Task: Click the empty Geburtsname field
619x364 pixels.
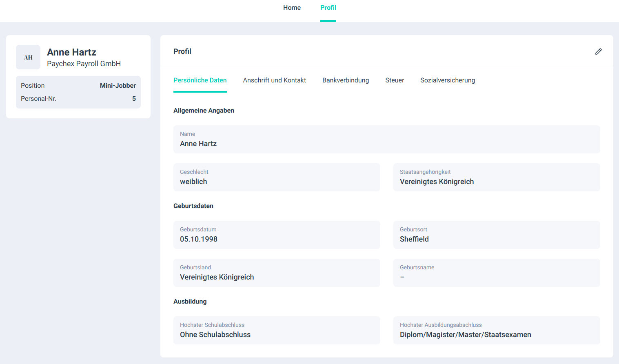Action: click(x=496, y=273)
